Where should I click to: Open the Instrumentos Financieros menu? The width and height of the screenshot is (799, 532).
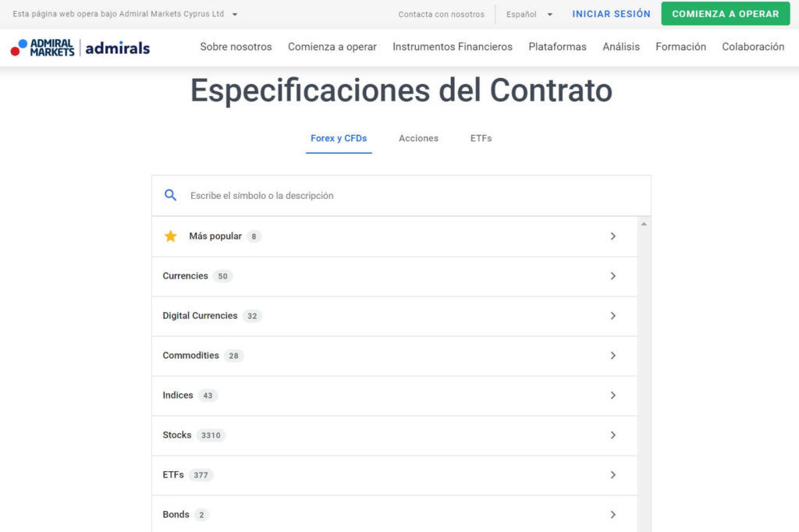(453, 46)
